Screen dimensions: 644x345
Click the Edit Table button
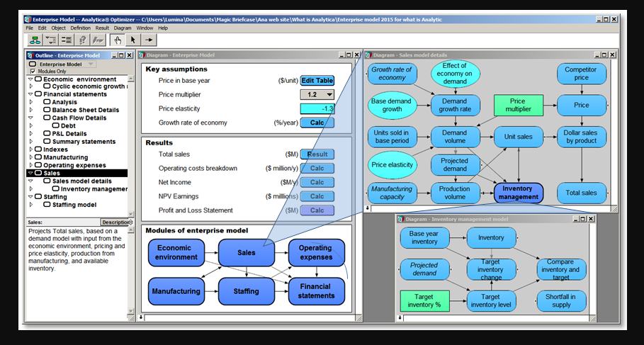click(317, 81)
